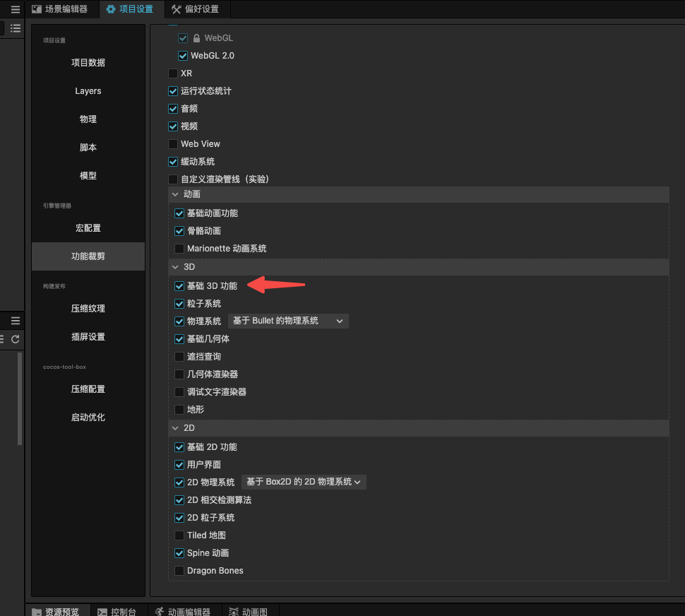Open the 宏配置 page
Screen dimensions: 685x616
pyautogui.click(x=88, y=228)
